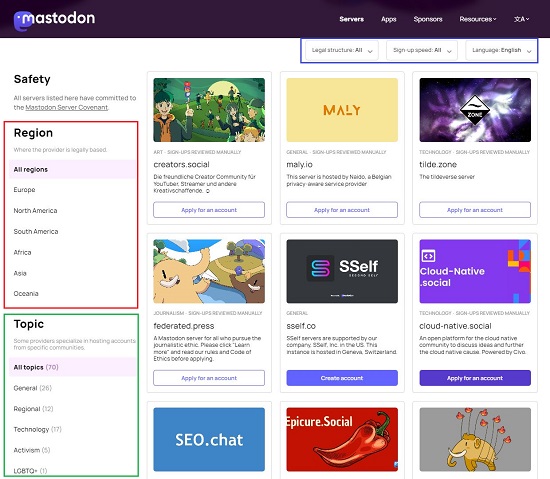
Task: Open tilde.zone purple banner image
Action: coord(475,110)
